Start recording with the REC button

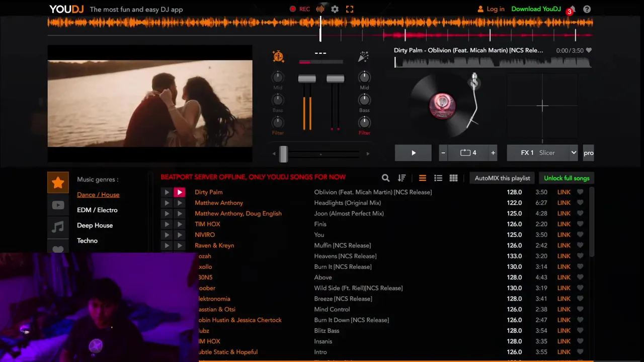click(x=299, y=9)
